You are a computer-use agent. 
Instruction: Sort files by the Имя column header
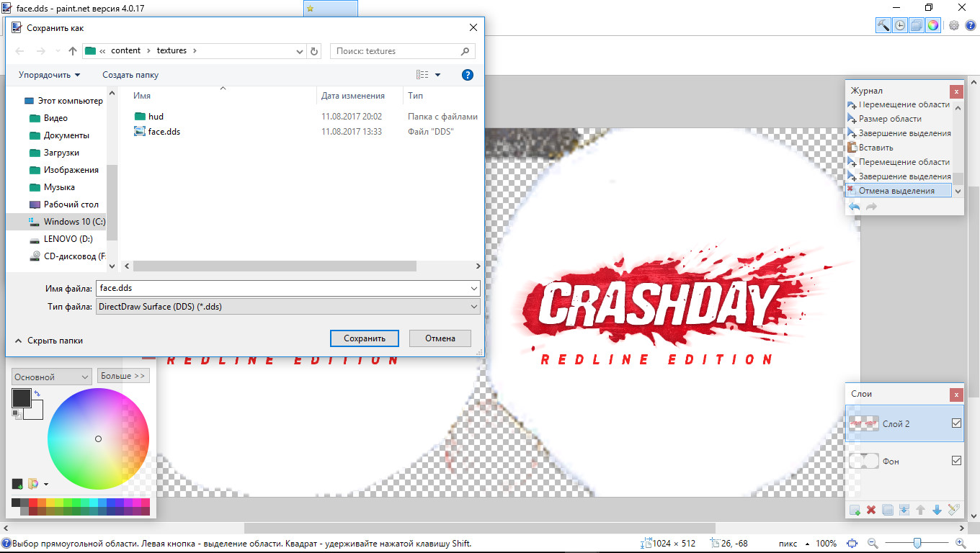pyautogui.click(x=142, y=96)
